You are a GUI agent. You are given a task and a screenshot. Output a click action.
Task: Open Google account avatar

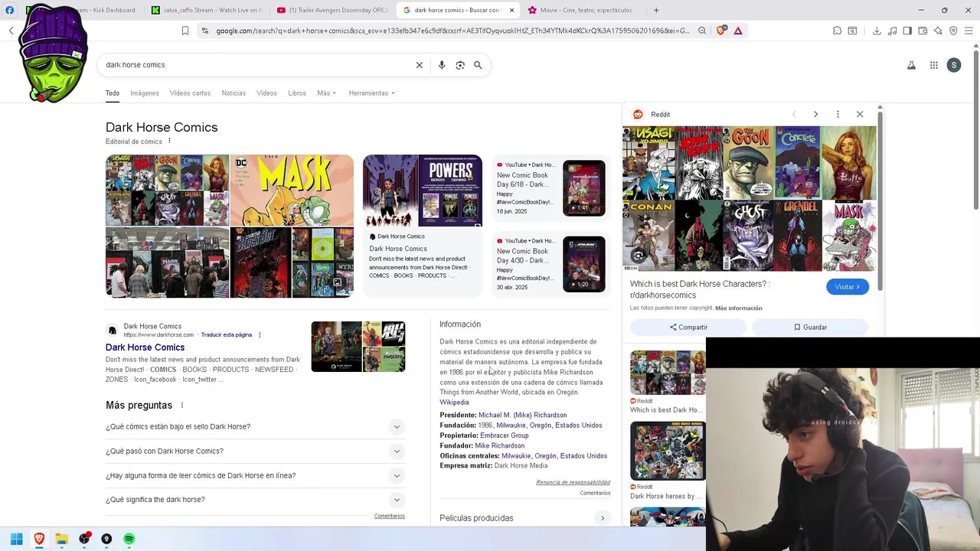click(x=954, y=65)
